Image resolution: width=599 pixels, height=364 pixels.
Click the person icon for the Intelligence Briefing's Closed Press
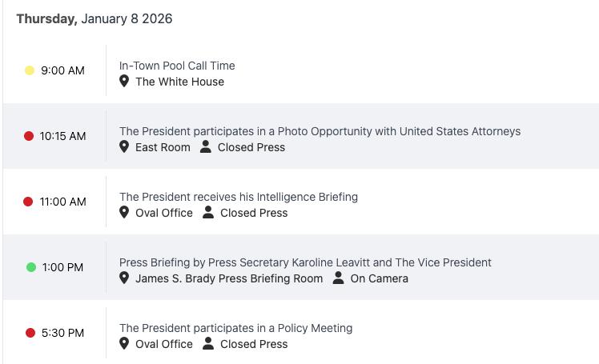click(208, 213)
